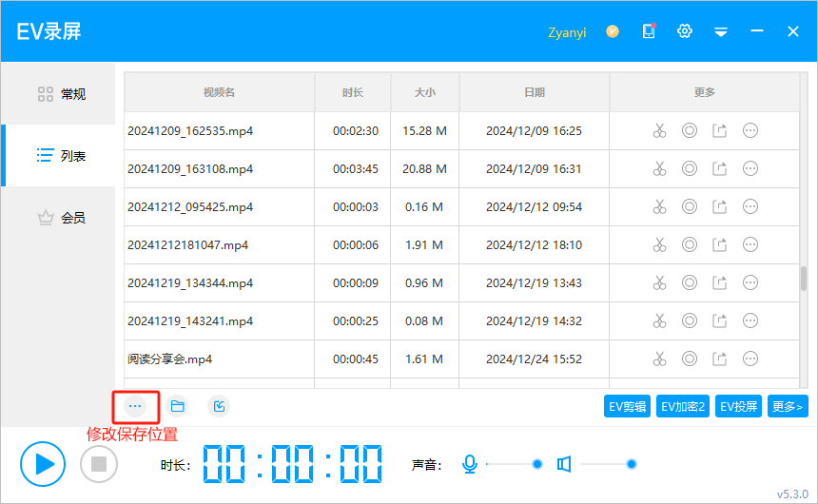
Task: Start recording with the blue play button
Action: click(43, 464)
